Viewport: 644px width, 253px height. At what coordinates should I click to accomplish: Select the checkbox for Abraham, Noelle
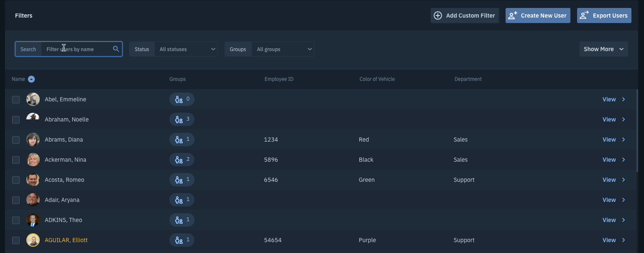(16, 120)
